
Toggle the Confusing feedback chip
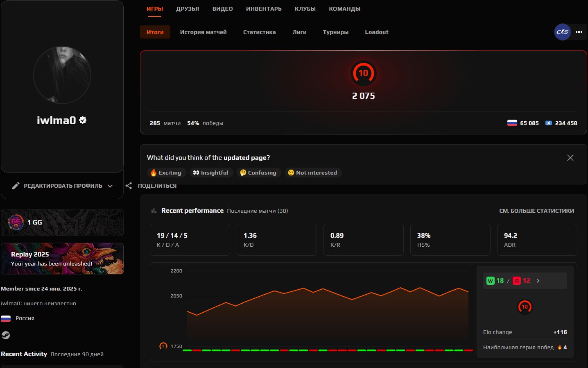click(258, 173)
